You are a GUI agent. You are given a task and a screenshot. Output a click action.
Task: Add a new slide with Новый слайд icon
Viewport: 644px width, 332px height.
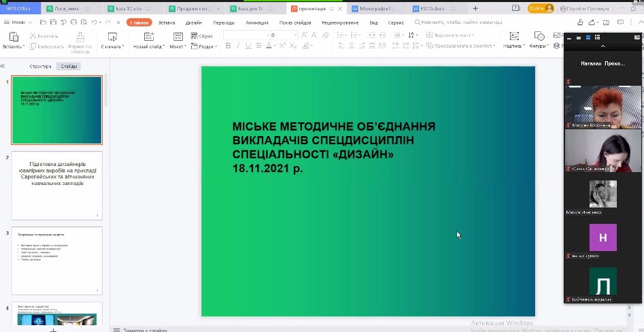click(148, 37)
